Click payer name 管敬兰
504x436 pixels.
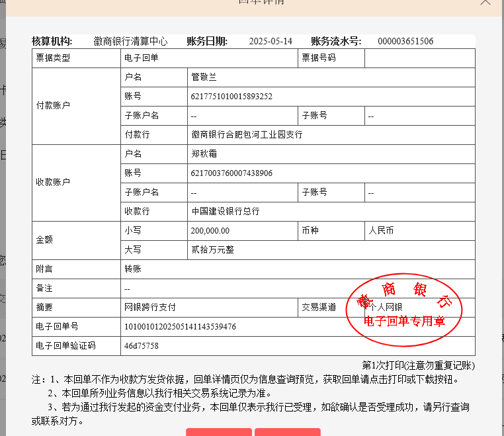tap(204, 77)
